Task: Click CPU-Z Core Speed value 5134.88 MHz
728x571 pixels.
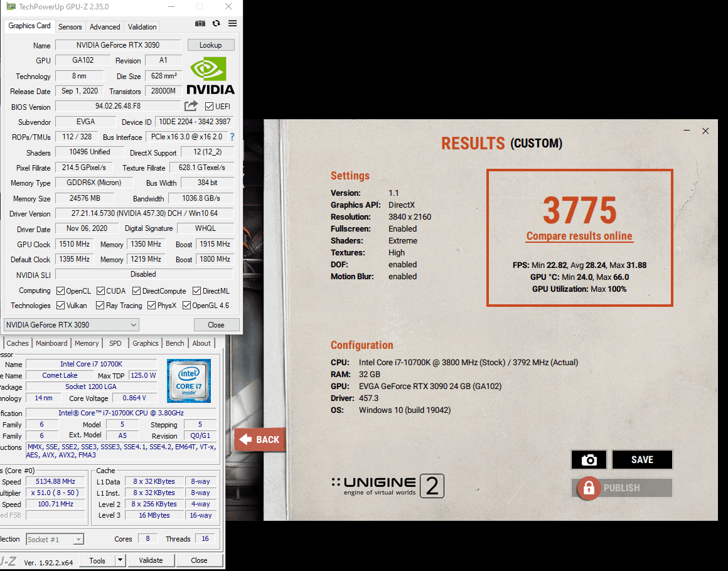Action: coord(56,481)
